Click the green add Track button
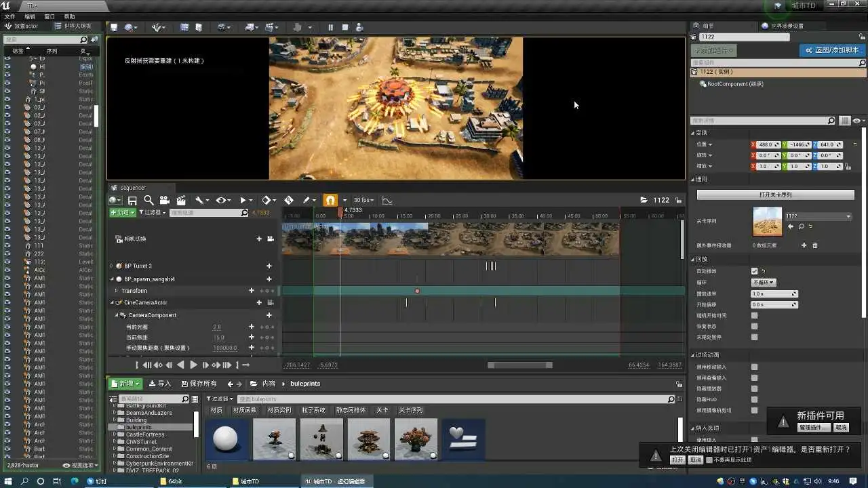 click(x=122, y=213)
